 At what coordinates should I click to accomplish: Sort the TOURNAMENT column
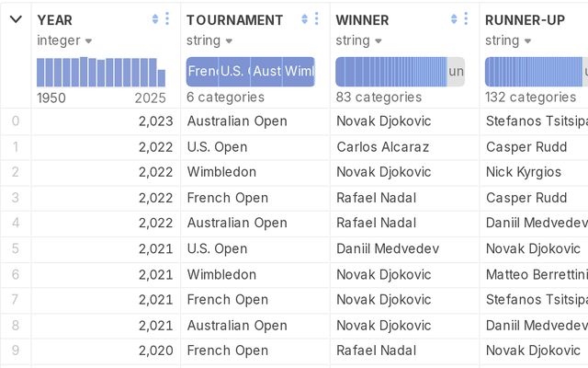point(304,18)
